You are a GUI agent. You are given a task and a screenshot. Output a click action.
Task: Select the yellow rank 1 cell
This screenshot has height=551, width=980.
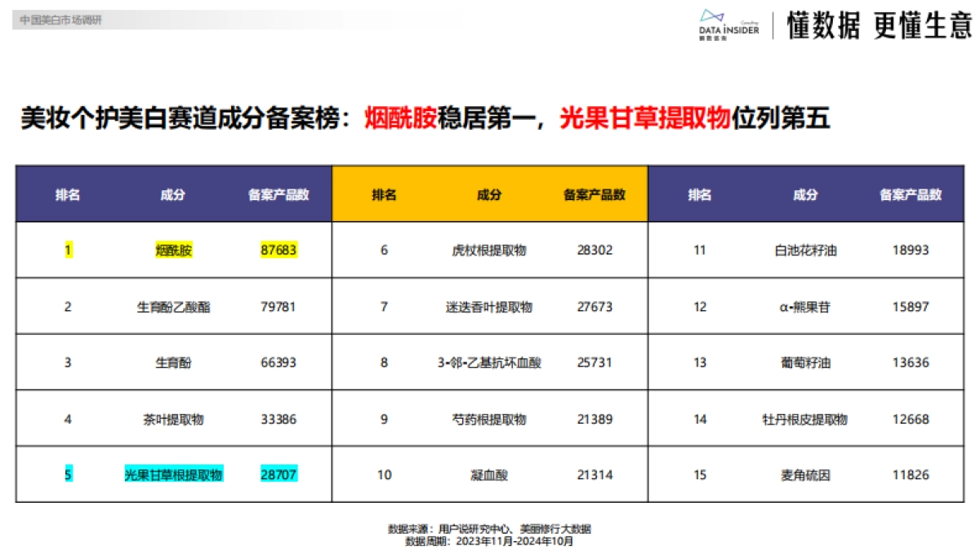tap(68, 250)
